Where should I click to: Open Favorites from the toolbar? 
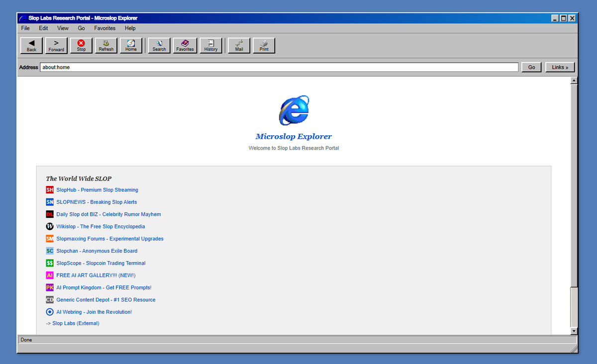185,46
